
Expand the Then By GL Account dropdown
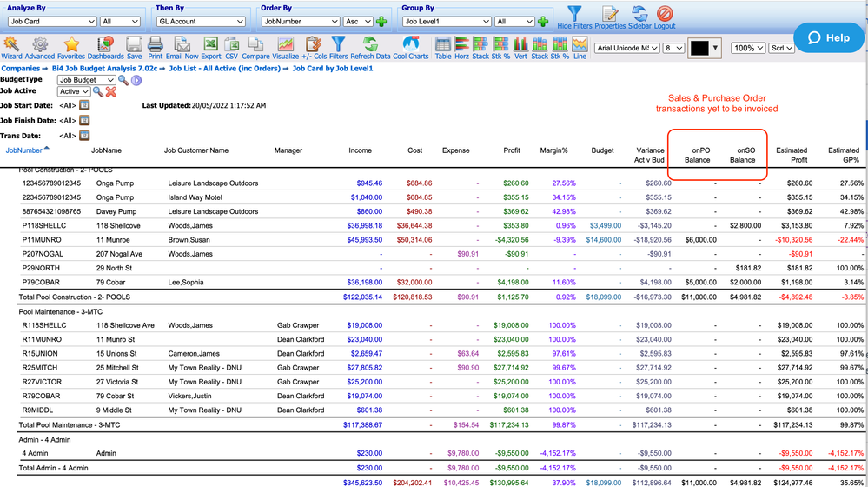[200, 21]
